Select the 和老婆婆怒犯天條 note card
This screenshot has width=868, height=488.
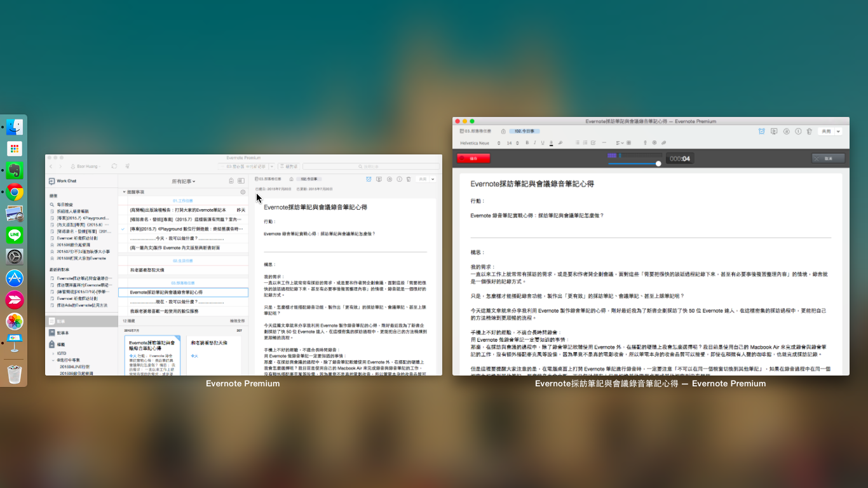(x=215, y=355)
